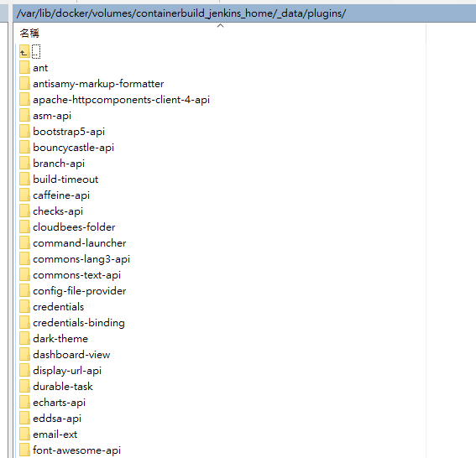Image resolution: width=476 pixels, height=458 pixels.
Task: Click the antisamy-markup-formatter folder icon
Action: click(24, 83)
